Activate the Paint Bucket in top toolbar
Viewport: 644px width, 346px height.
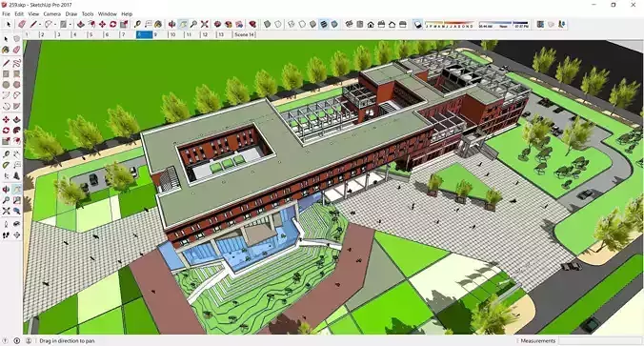[x=158, y=24]
